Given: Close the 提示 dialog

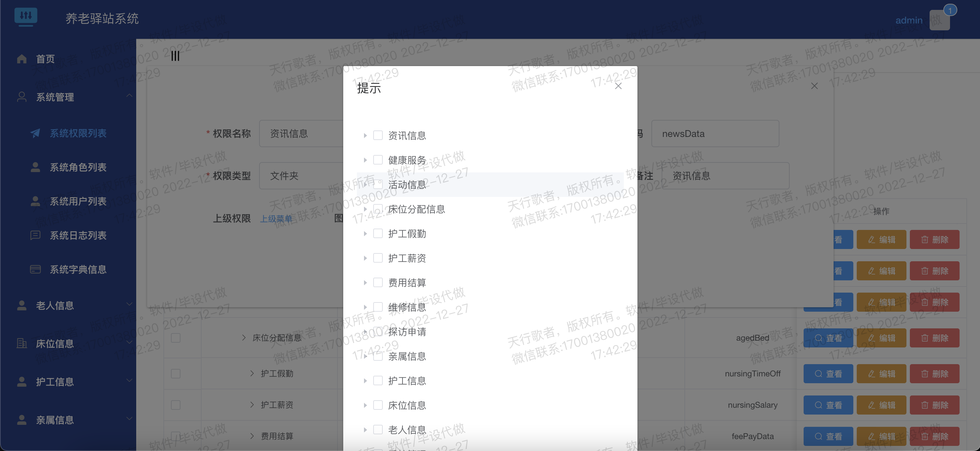Looking at the screenshot, I should [618, 86].
